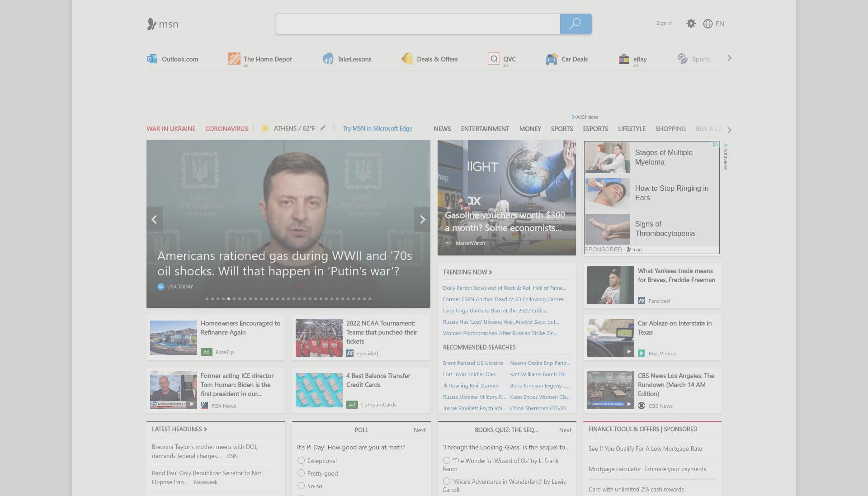This screenshot has width=868, height=496.
Task: Click the globe language icon
Action: click(x=708, y=24)
